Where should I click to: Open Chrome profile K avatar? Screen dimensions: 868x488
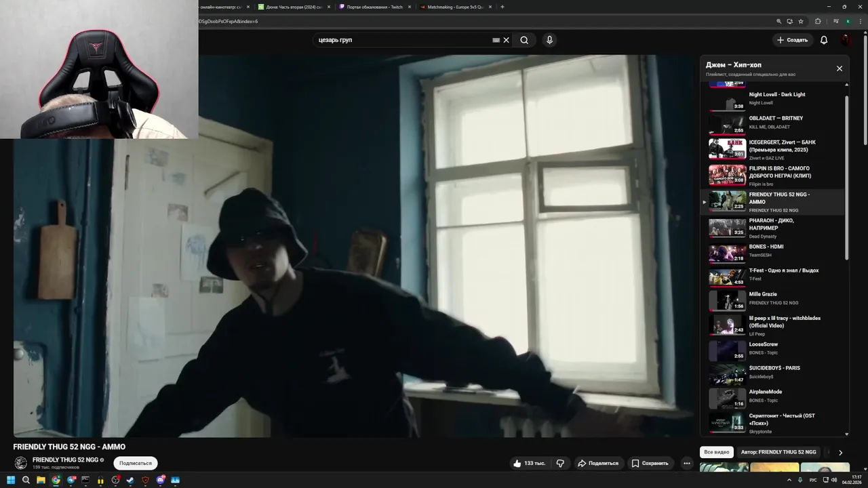click(x=848, y=21)
